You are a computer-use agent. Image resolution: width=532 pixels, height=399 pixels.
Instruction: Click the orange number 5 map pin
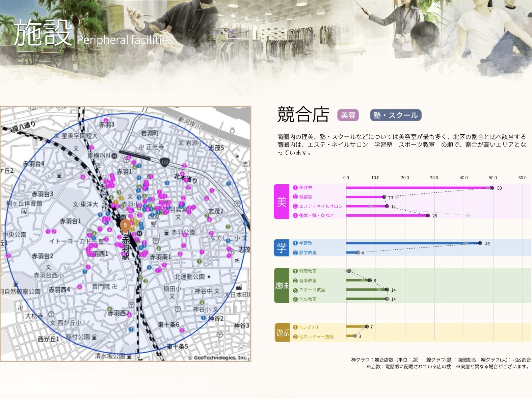pos(125,226)
